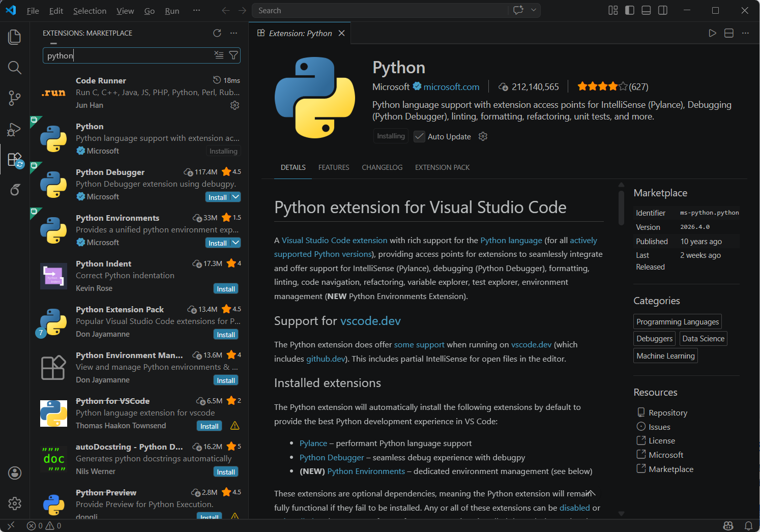
Task: Toggle the Auto Update checkbox
Action: tap(419, 136)
